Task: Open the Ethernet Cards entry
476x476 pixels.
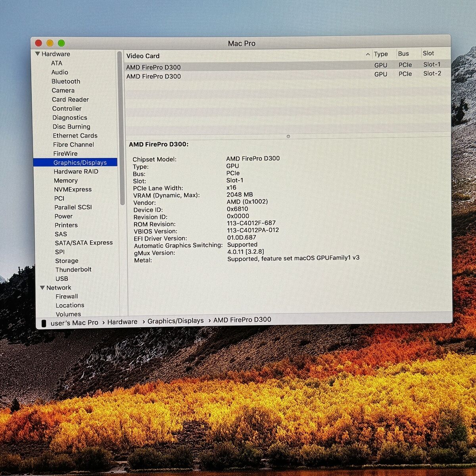Action: [75, 136]
